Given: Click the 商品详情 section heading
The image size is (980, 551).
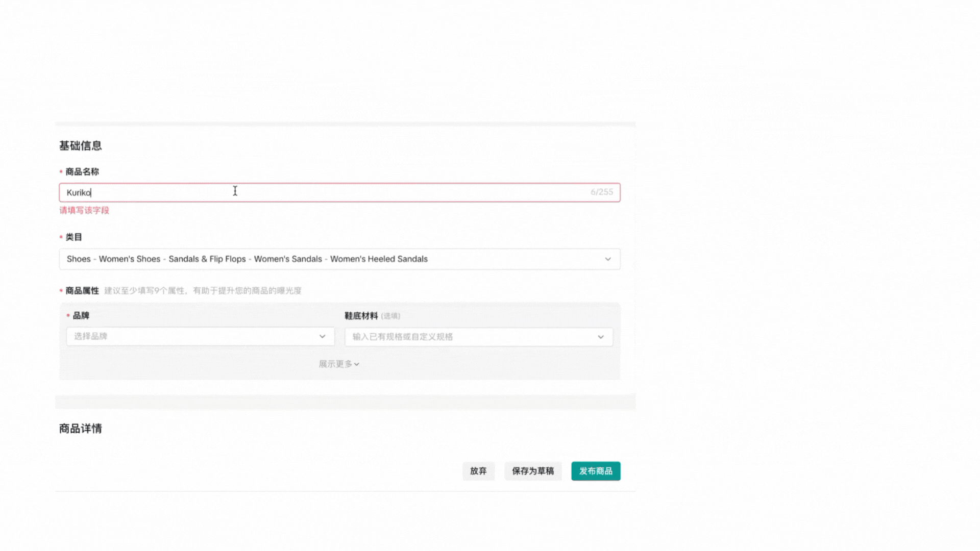Looking at the screenshot, I should 80,429.
